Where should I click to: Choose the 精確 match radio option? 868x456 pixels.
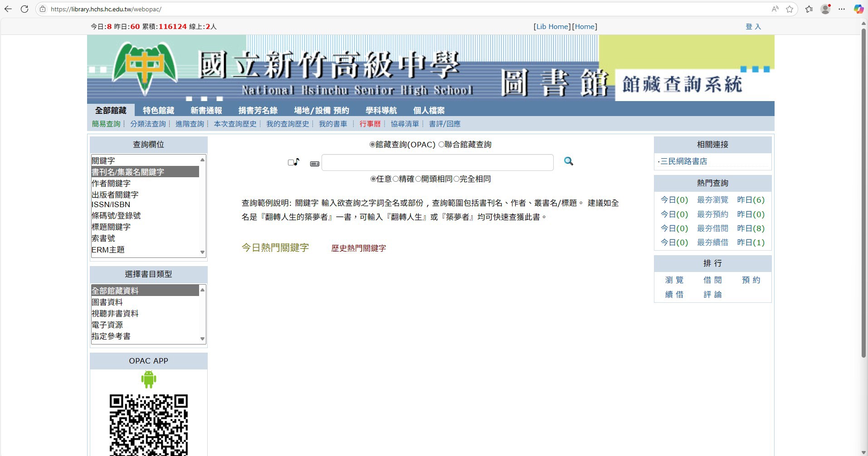point(395,179)
